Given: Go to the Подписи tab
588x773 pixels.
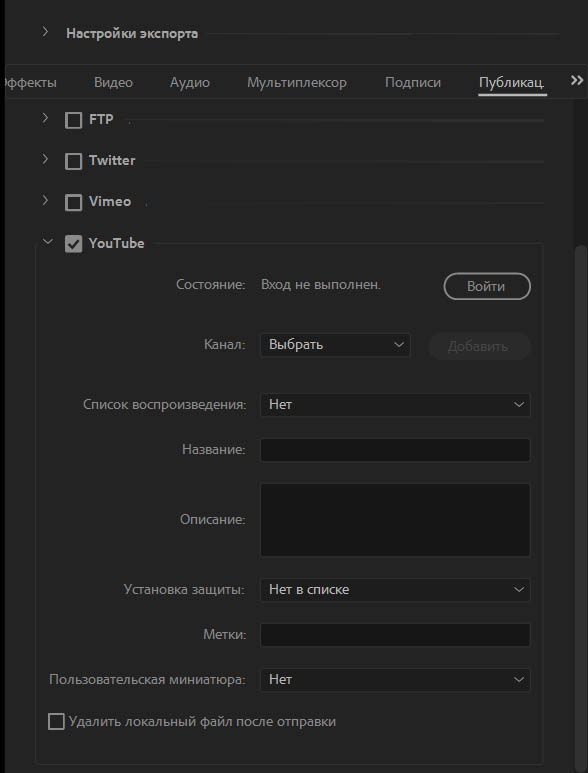Looking at the screenshot, I should point(413,83).
